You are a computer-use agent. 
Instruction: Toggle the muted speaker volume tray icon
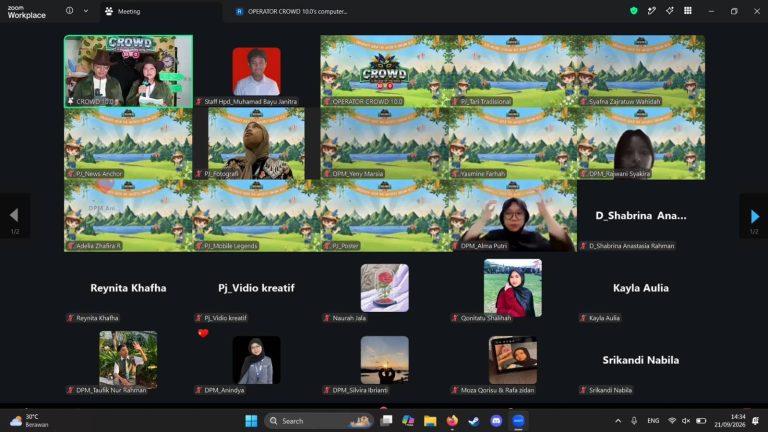pos(686,421)
